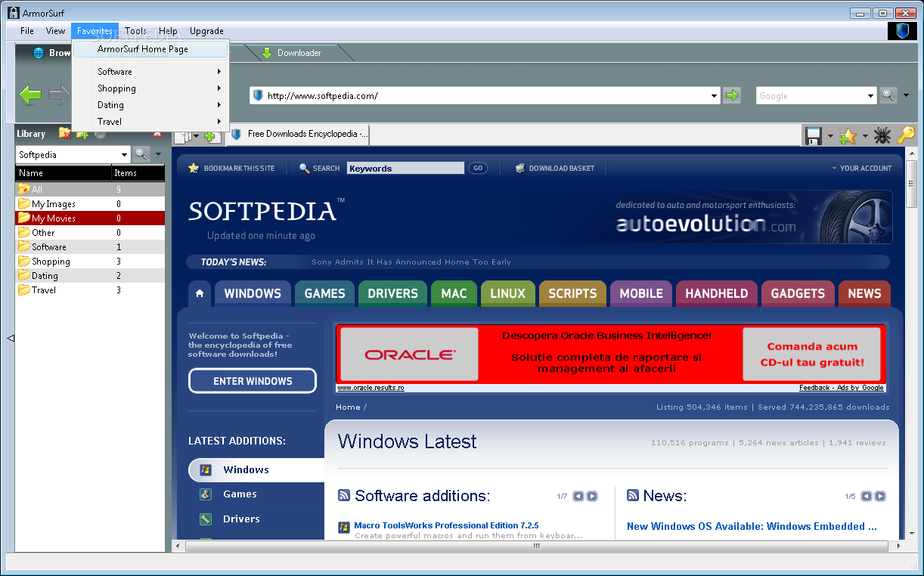This screenshot has width=924, height=576.
Task: Click the horizontal scrollbar at page bottom
Action: (x=538, y=545)
